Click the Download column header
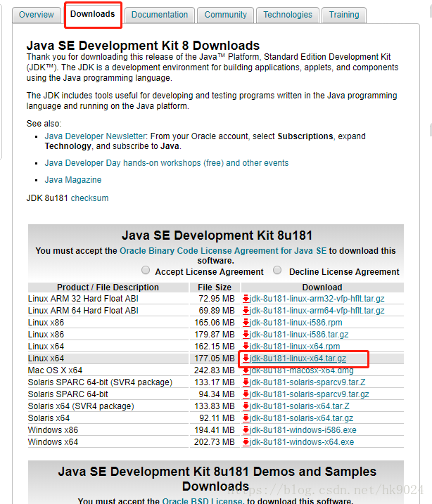432x504 pixels. coord(322,287)
